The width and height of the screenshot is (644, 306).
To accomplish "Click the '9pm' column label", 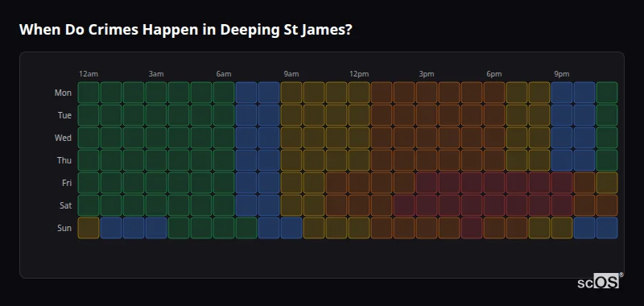I will click(562, 74).
